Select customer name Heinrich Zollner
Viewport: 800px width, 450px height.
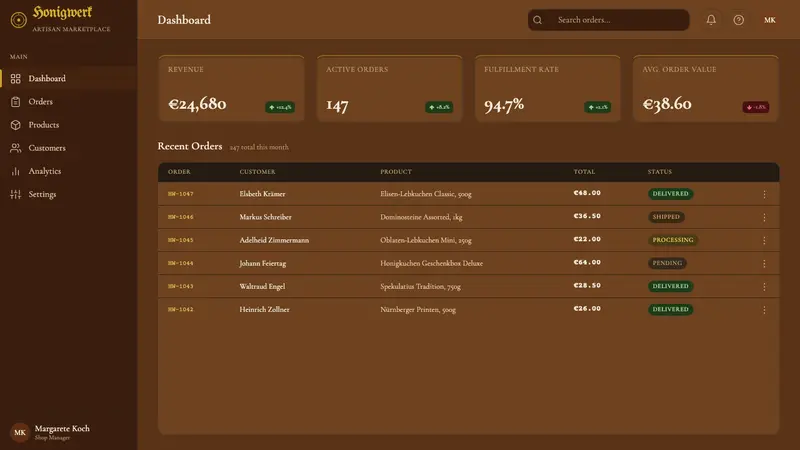[x=264, y=309]
